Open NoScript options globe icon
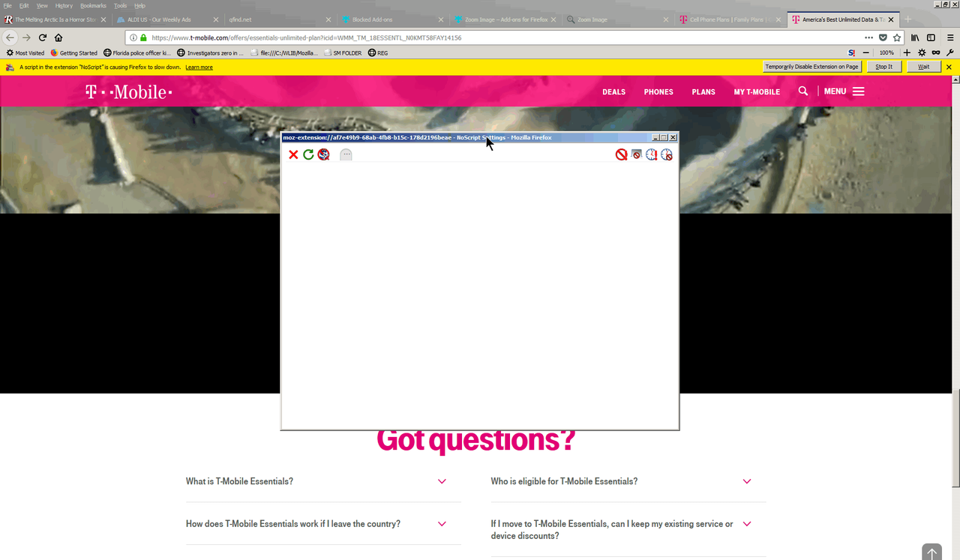Image resolution: width=960 pixels, height=560 pixels. (323, 154)
